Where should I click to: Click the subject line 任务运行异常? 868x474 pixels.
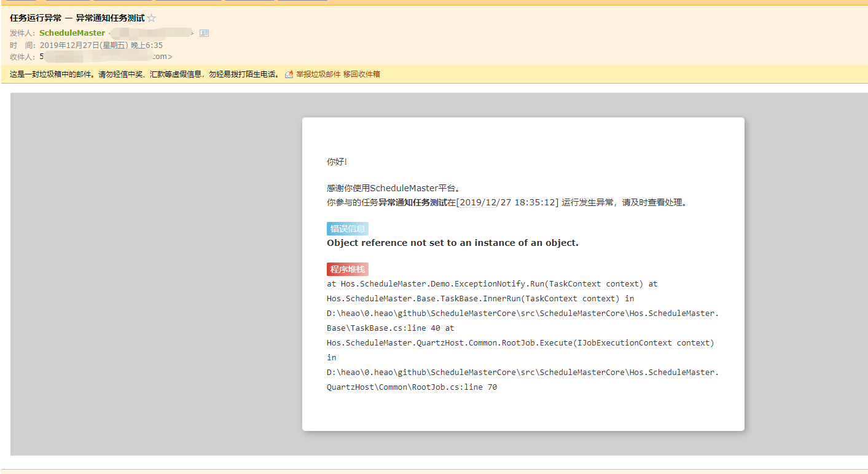(36, 18)
